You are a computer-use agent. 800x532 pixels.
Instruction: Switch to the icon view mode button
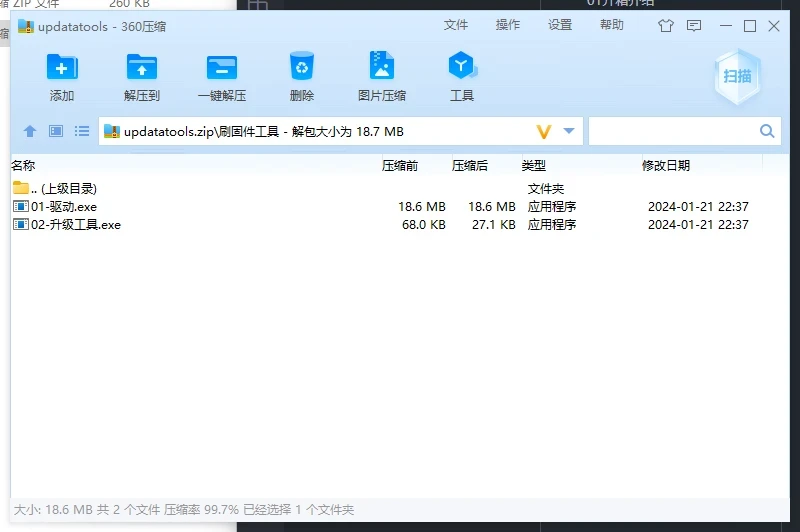pos(56,131)
